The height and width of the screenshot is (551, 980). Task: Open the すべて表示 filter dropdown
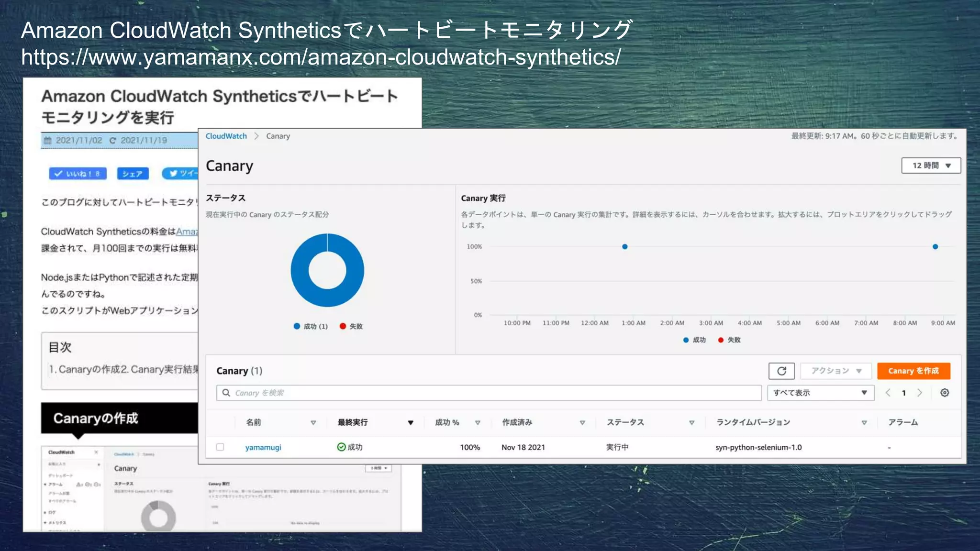click(821, 393)
